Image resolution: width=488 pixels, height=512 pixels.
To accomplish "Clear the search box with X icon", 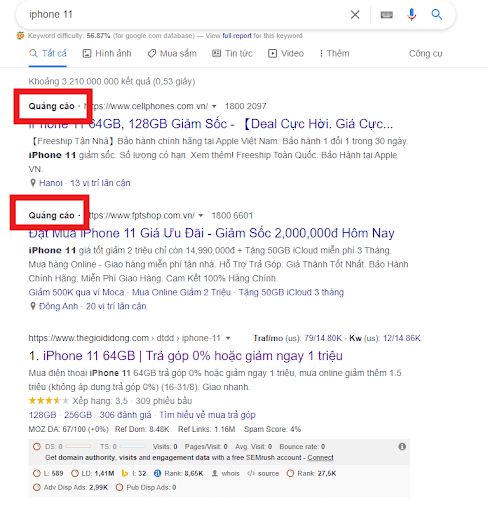I will pyautogui.click(x=355, y=15).
